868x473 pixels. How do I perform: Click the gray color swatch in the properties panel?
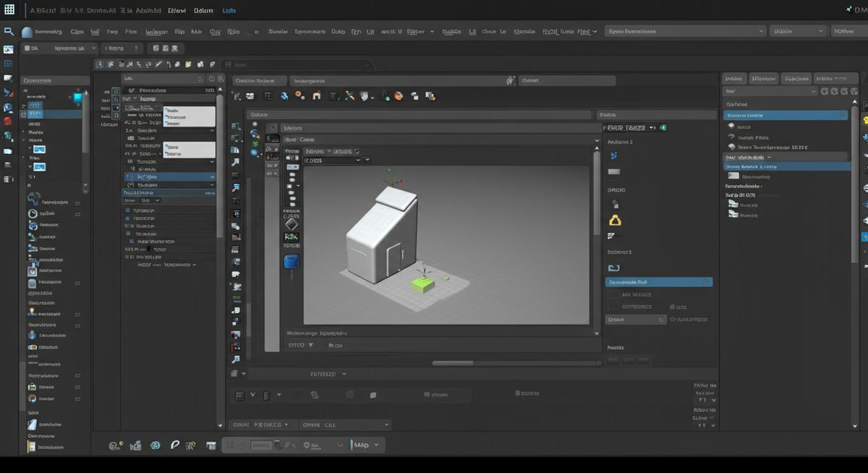pos(614,172)
